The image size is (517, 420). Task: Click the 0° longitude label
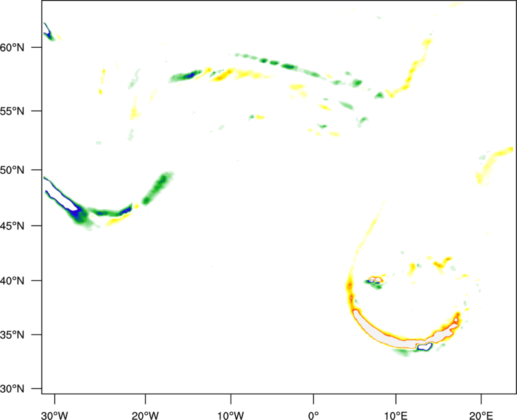(x=313, y=415)
